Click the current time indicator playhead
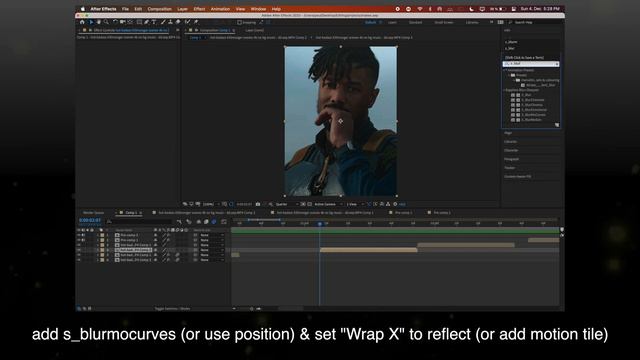Screen dimensions: 640x360 point(320,224)
